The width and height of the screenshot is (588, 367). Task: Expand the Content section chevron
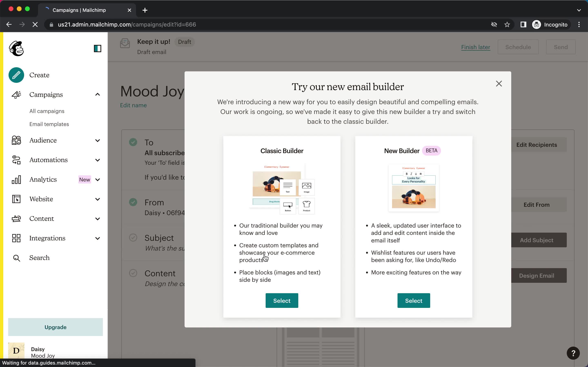(x=97, y=218)
